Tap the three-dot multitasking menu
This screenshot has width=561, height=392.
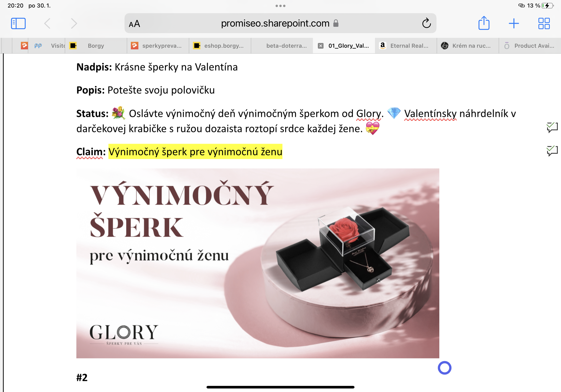tap(280, 6)
